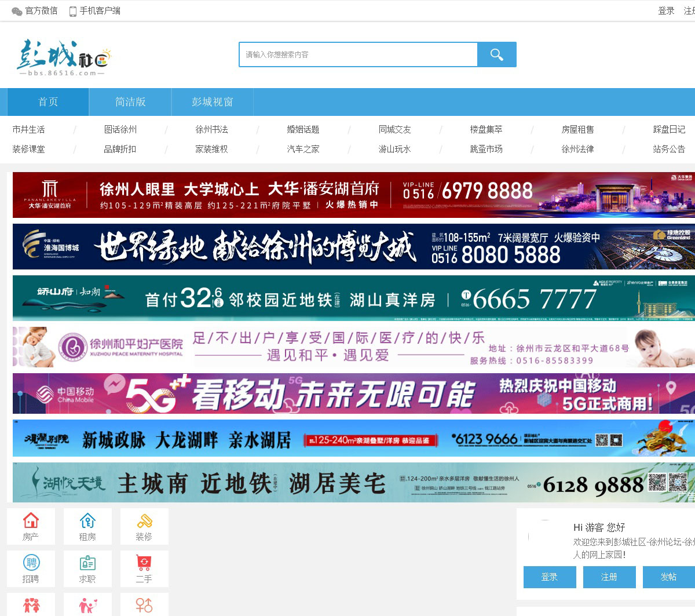Click the 手机客户端 mobile client link
Screen dimensions: 695x616
[95, 11]
